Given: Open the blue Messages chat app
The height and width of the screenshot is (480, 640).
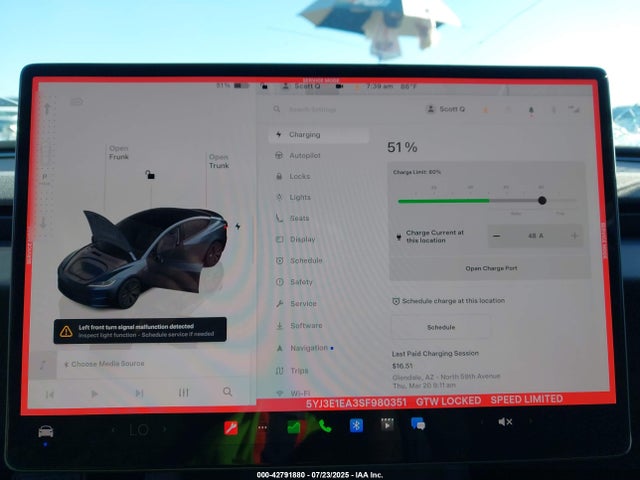Looking at the screenshot, I should pos(418,424).
